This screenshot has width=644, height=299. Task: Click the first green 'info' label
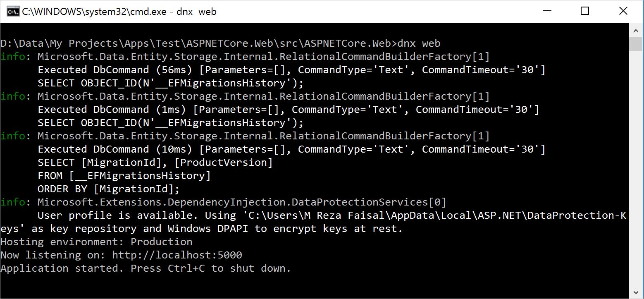coord(13,57)
